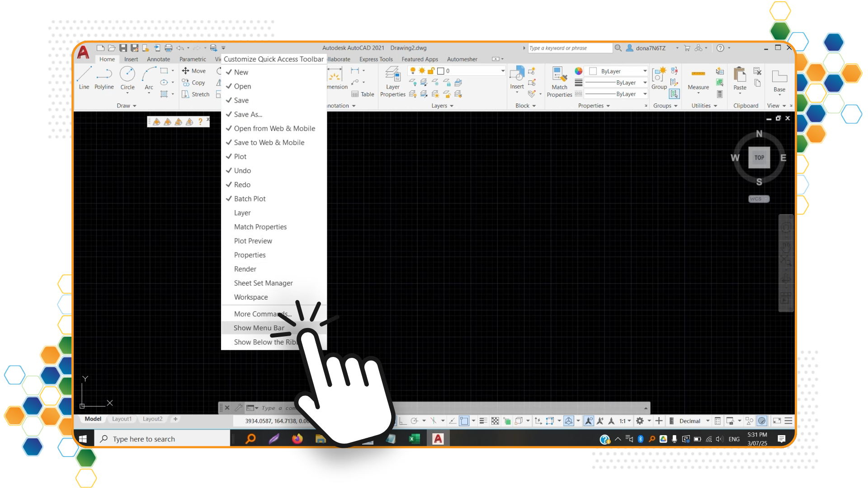The width and height of the screenshot is (868, 488).
Task: Open the Featured Apps tab
Action: (420, 59)
